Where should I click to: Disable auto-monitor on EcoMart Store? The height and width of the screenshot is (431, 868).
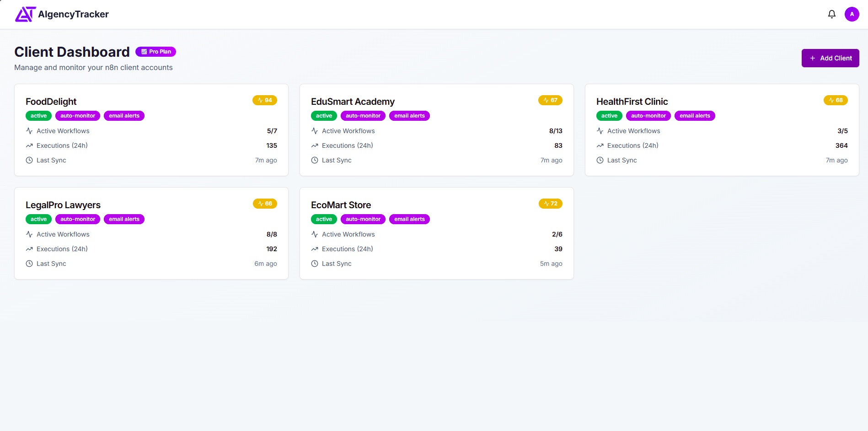[x=363, y=219]
